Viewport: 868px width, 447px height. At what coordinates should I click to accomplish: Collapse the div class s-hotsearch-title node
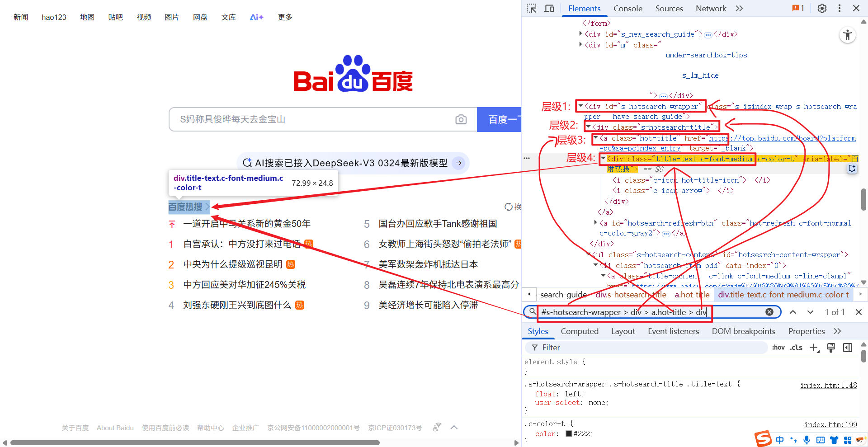click(588, 127)
